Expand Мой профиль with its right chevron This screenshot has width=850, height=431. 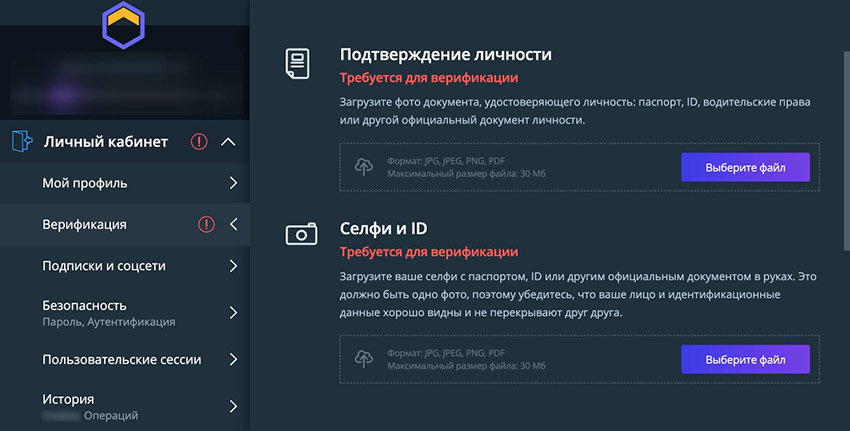tap(234, 183)
